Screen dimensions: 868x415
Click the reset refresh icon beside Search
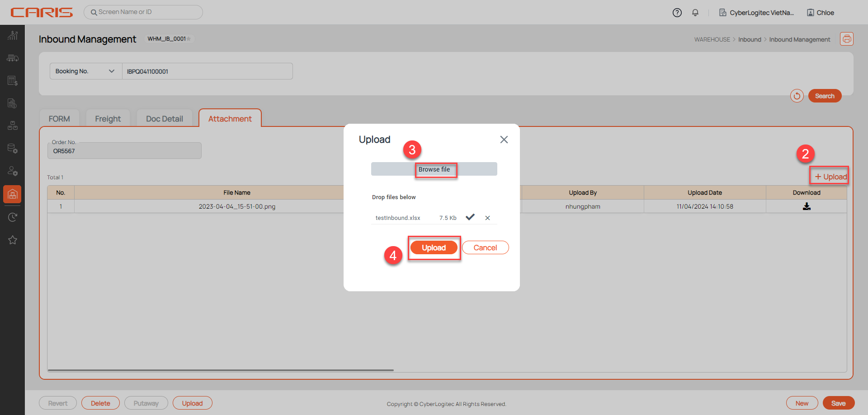click(797, 96)
